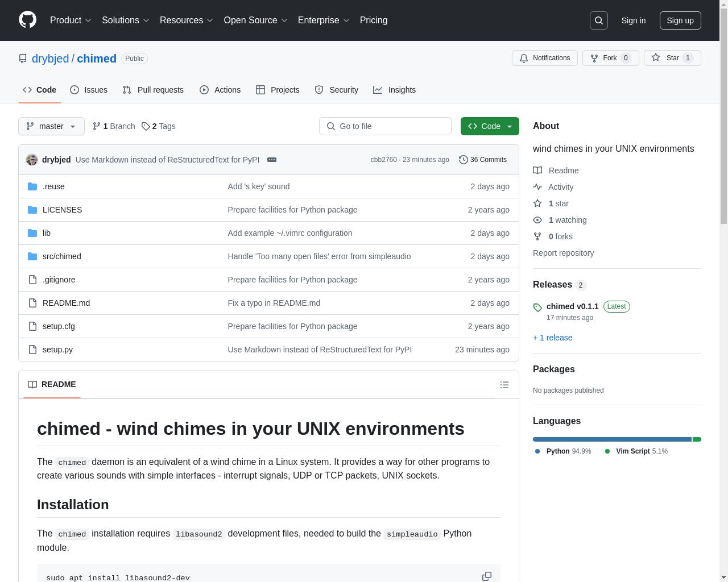Open the Pricing page
The height and width of the screenshot is (582, 728).
pyautogui.click(x=374, y=20)
